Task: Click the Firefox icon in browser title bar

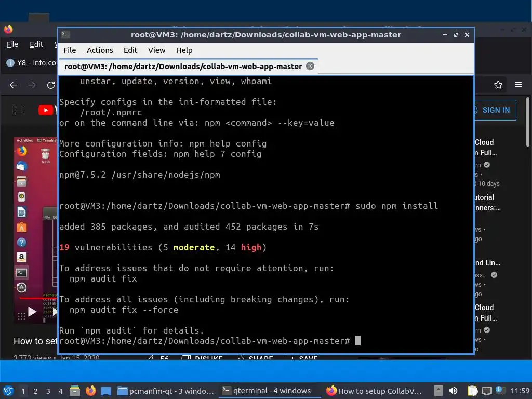Action: point(8,30)
